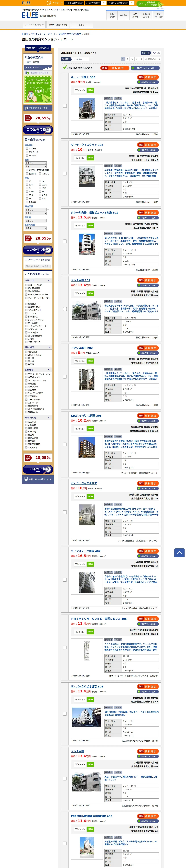Click 東京都でエリアから探す breadcrumb

pyautogui.click(x=70, y=34)
